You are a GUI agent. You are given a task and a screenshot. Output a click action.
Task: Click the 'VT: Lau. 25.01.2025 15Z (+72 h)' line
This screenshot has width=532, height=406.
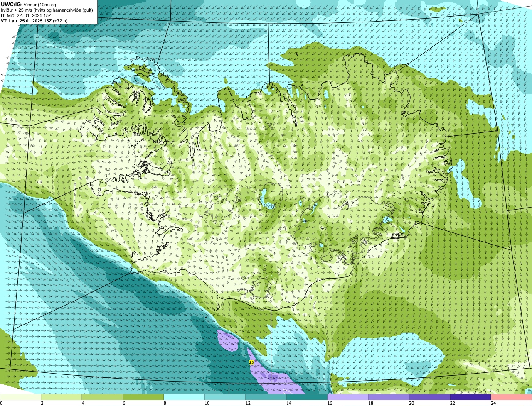[34, 21]
